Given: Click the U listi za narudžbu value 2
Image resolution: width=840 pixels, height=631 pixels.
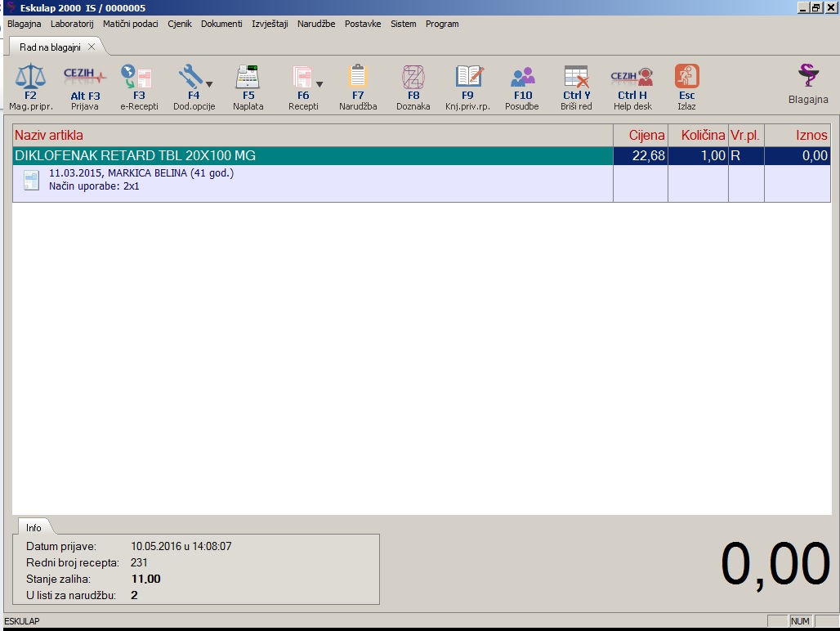Looking at the screenshot, I should (x=135, y=595).
